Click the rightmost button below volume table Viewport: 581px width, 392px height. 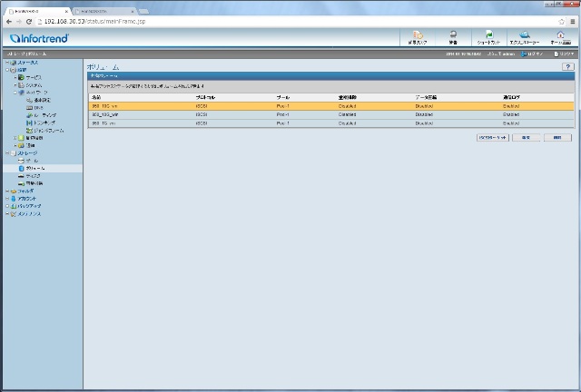[557, 137]
